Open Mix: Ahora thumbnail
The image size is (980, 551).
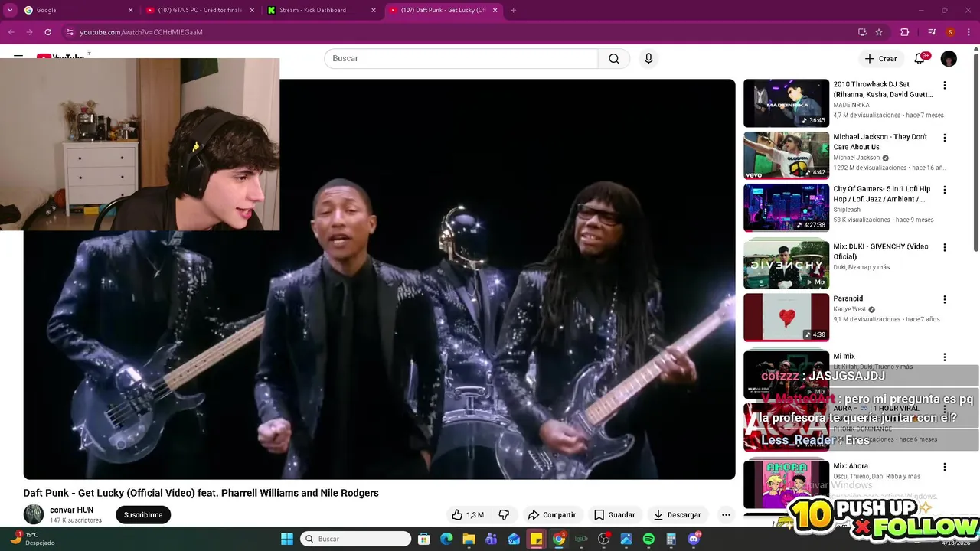(x=786, y=484)
